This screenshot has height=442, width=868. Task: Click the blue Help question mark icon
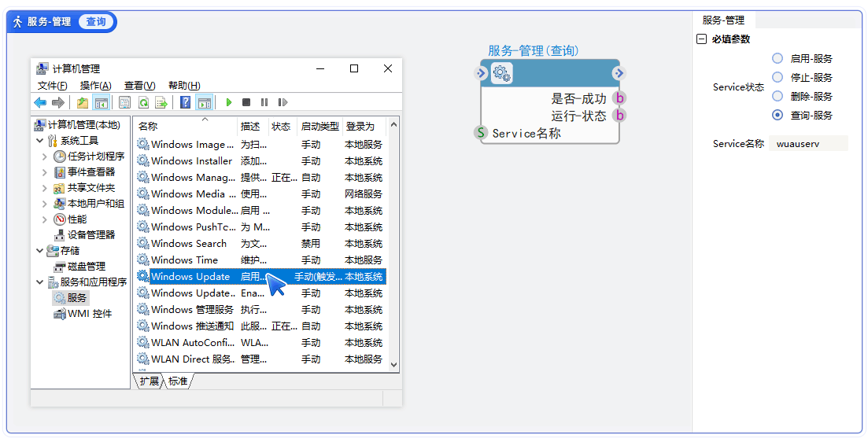(185, 102)
